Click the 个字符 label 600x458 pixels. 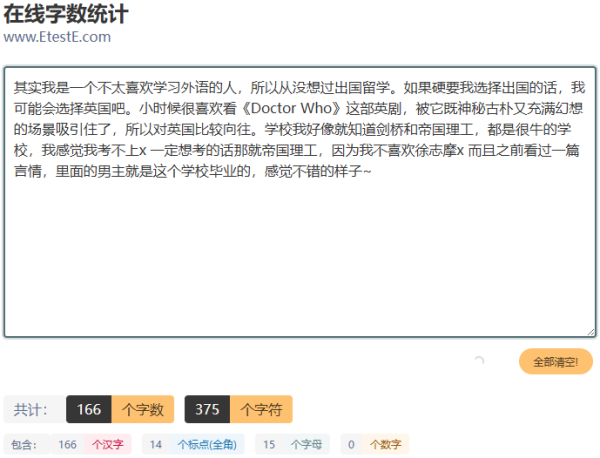pos(261,409)
